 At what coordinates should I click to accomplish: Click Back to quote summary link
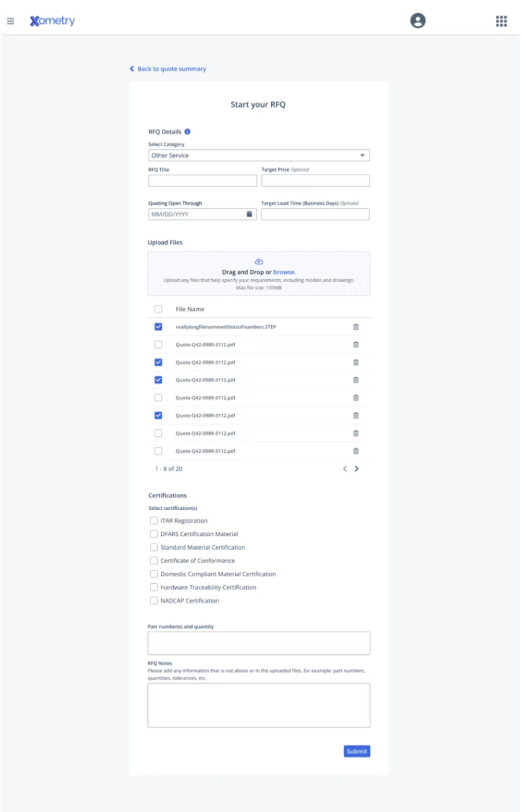[x=172, y=69]
